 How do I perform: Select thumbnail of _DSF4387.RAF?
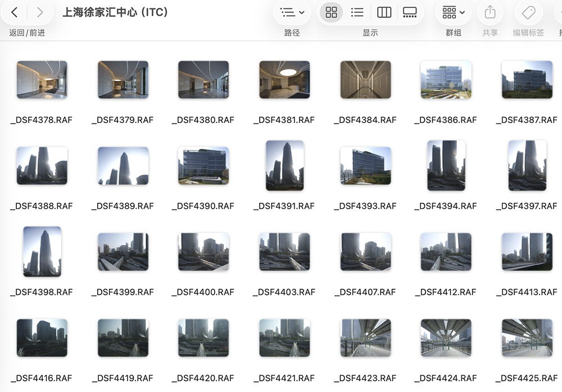[x=527, y=80]
